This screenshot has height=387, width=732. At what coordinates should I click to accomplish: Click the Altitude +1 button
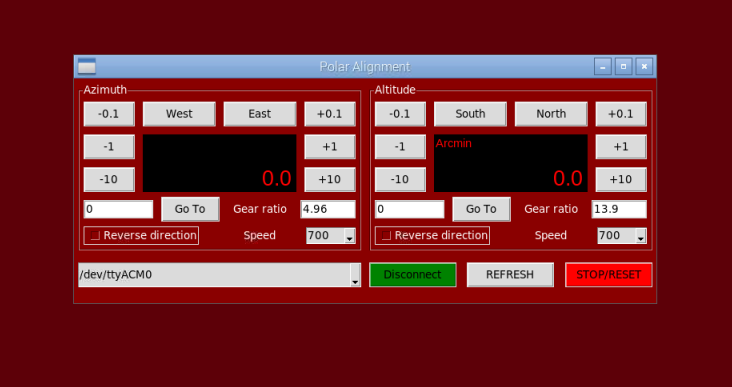point(621,147)
